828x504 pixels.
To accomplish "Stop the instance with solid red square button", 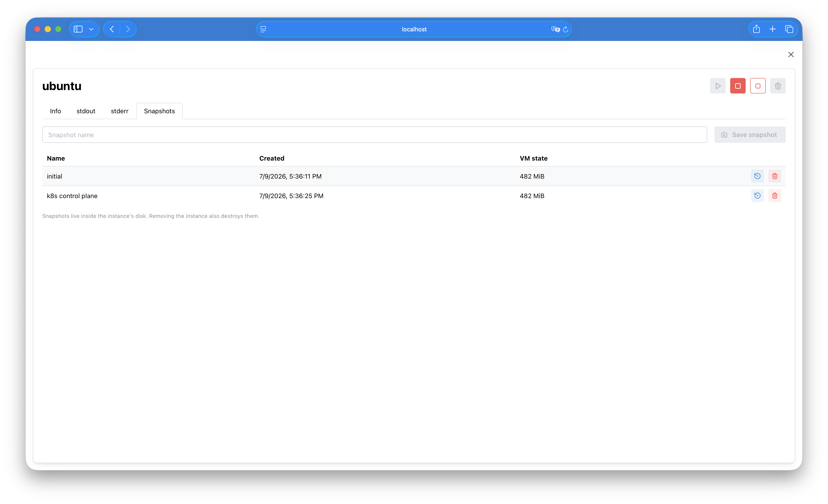I will pos(738,86).
